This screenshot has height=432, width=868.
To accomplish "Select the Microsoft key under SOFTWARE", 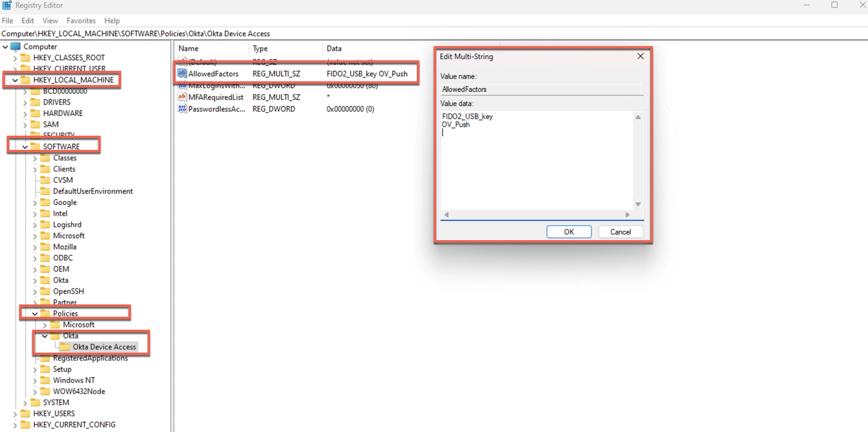I will pyautogui.click(x=69, y=235).
